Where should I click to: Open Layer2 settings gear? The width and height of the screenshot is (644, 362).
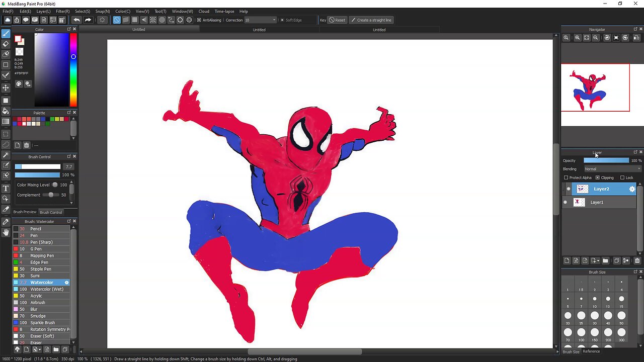tap(632, 189)
